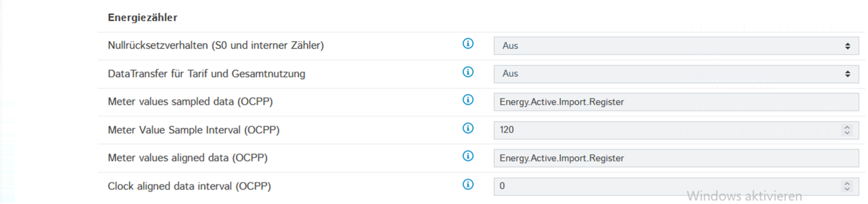Decrement Clock aligned data interval value
Screen dimensions: 868x204
point(847,189)
